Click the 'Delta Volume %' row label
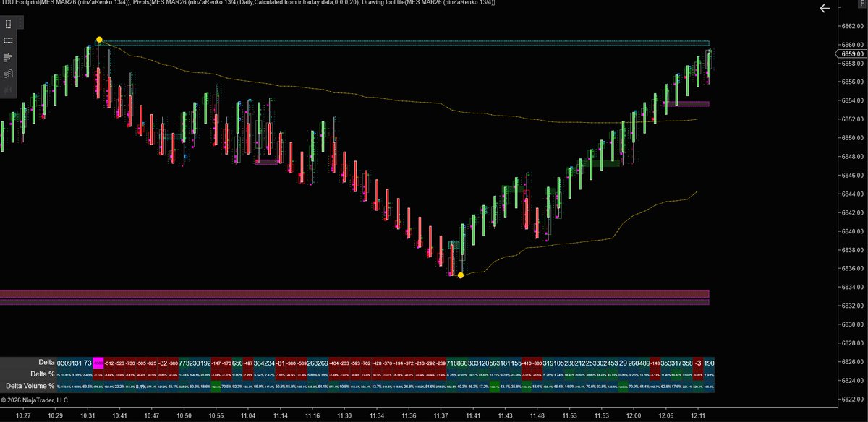The image size is (868, 422). (32, 387)
